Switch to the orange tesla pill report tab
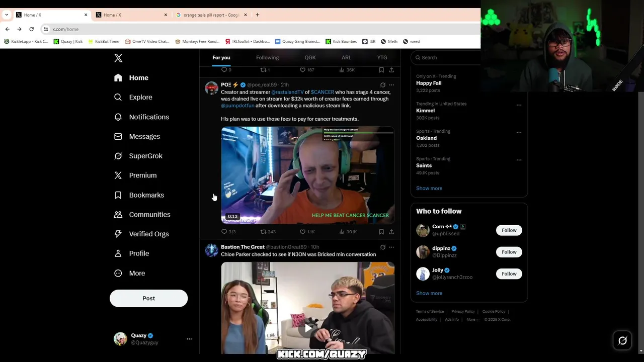Viewport: 644px width, 362px height. [x=211, y=15]
